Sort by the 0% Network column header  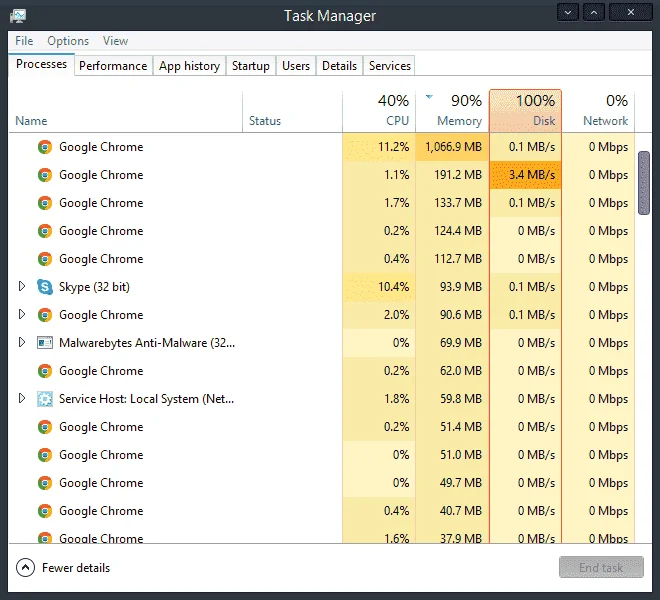pyautogui.click(x=598, y=111)
